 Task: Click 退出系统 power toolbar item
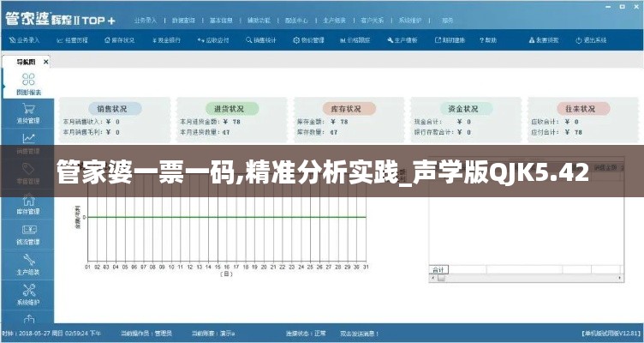(x=591, y=40)
